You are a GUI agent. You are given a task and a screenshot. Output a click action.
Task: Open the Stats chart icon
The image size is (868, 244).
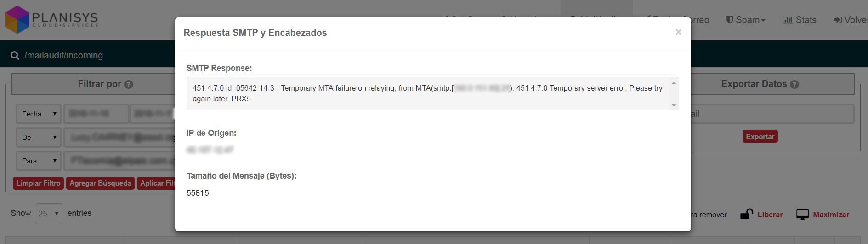tap(788, 20)
